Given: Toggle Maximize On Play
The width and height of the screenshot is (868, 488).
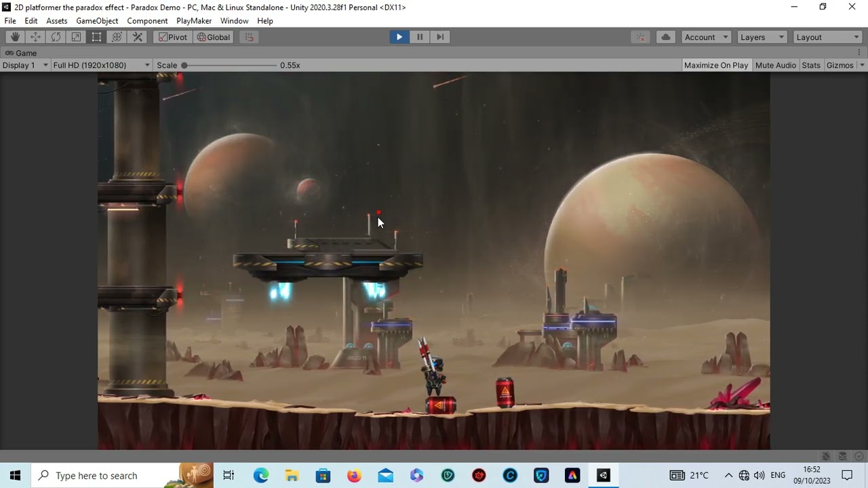Looking at the screenshot, I should (x=716, y=65).
